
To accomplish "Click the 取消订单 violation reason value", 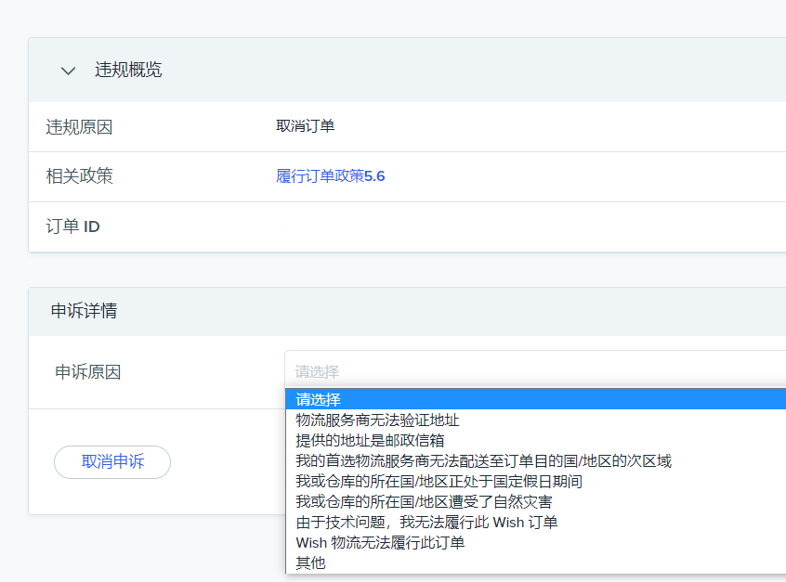I will click(x=305, y=126).
